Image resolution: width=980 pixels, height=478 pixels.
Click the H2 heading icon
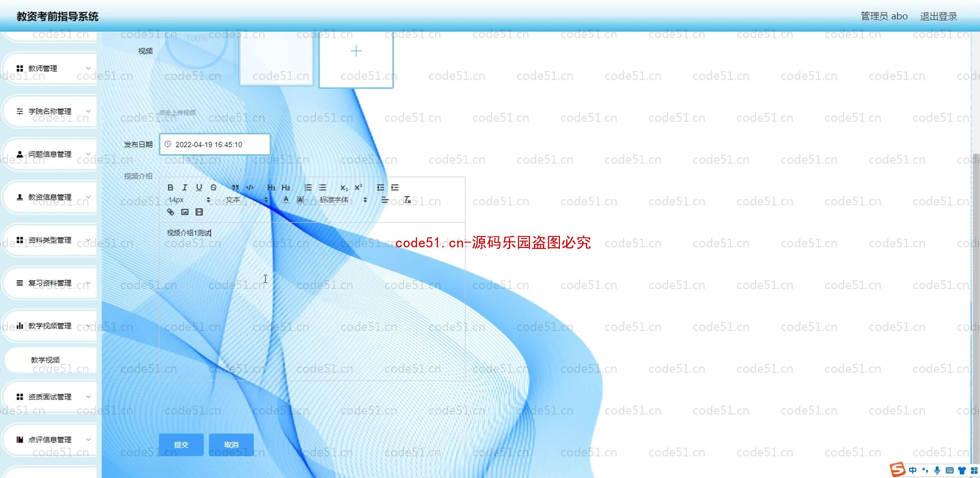(286, 188)
